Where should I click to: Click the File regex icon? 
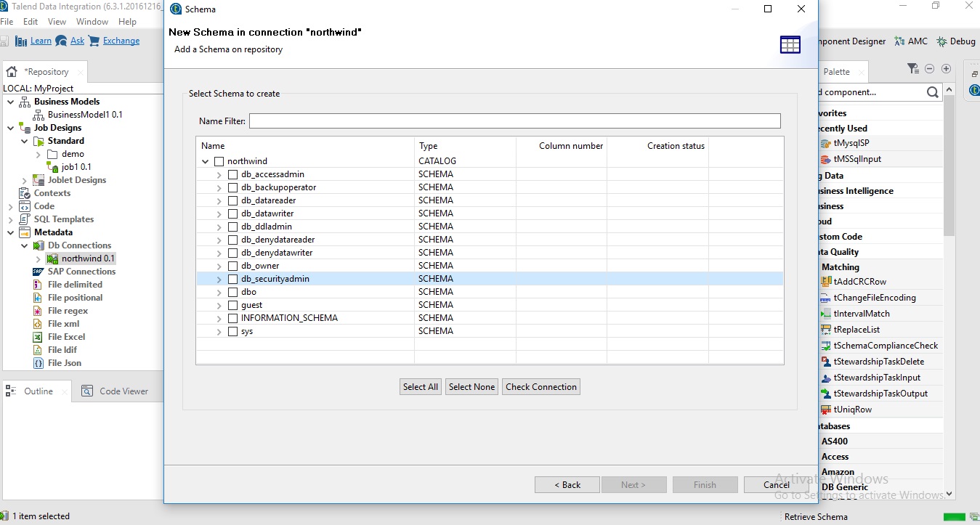(39, 311)
